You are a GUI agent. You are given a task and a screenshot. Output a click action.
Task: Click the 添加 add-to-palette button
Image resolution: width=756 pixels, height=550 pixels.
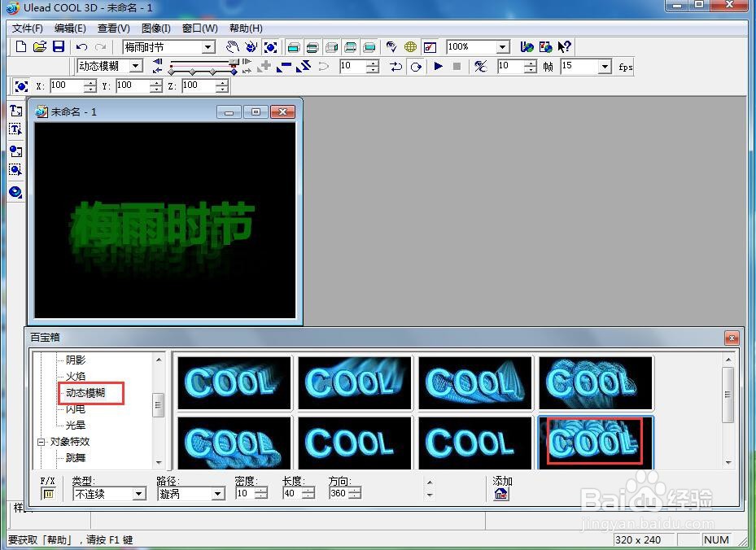pos(501,494)
